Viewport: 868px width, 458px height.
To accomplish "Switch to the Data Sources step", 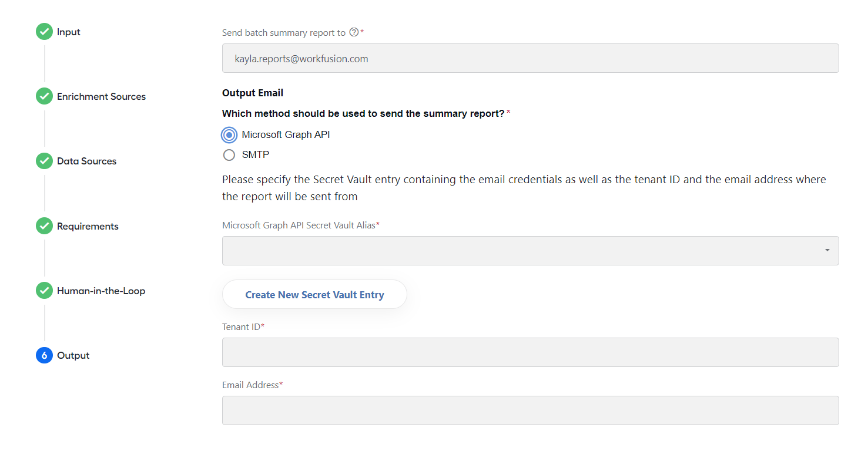I will 86,161.
